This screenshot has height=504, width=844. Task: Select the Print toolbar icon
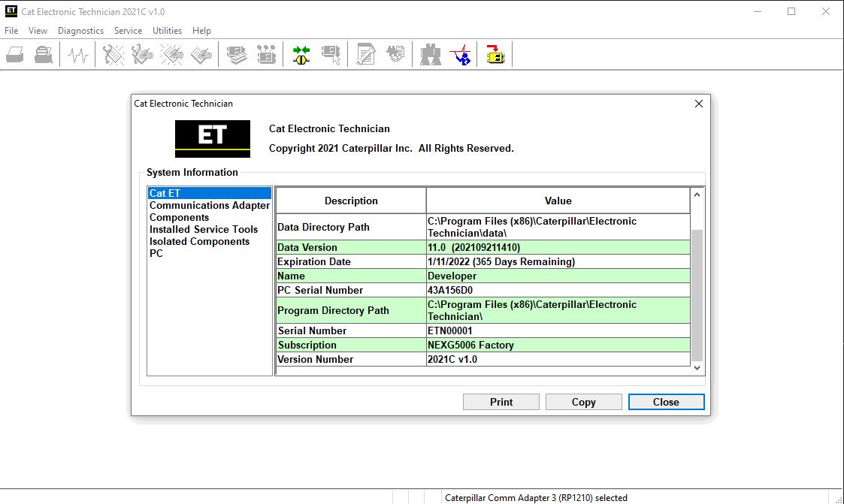15,53
